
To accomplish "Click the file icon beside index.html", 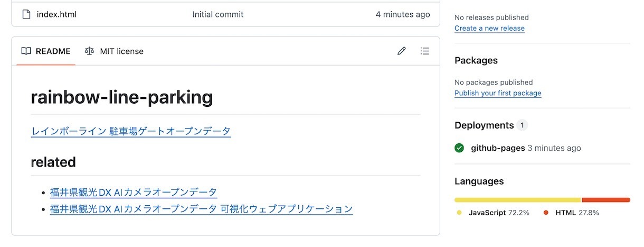I will pos(26,14).
